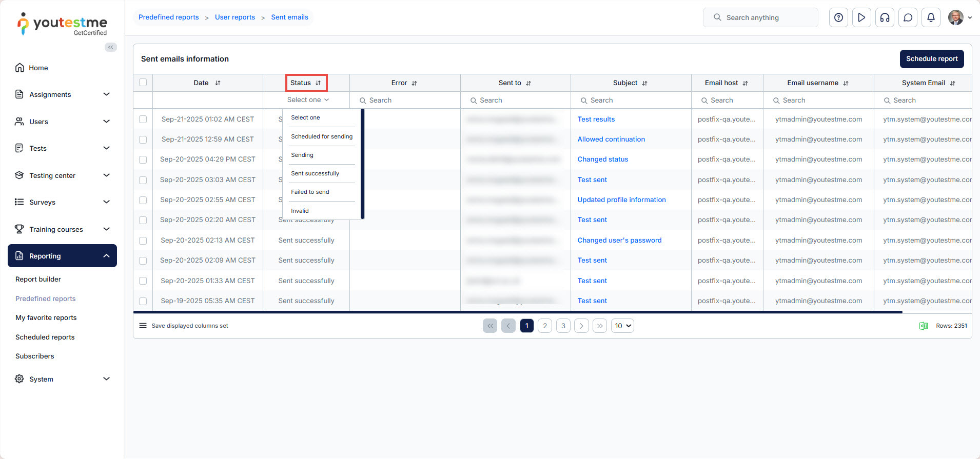Select 'Scheduled for sending' from status list
The width and height of the screenshot is (980, 459).
[322, 136]
